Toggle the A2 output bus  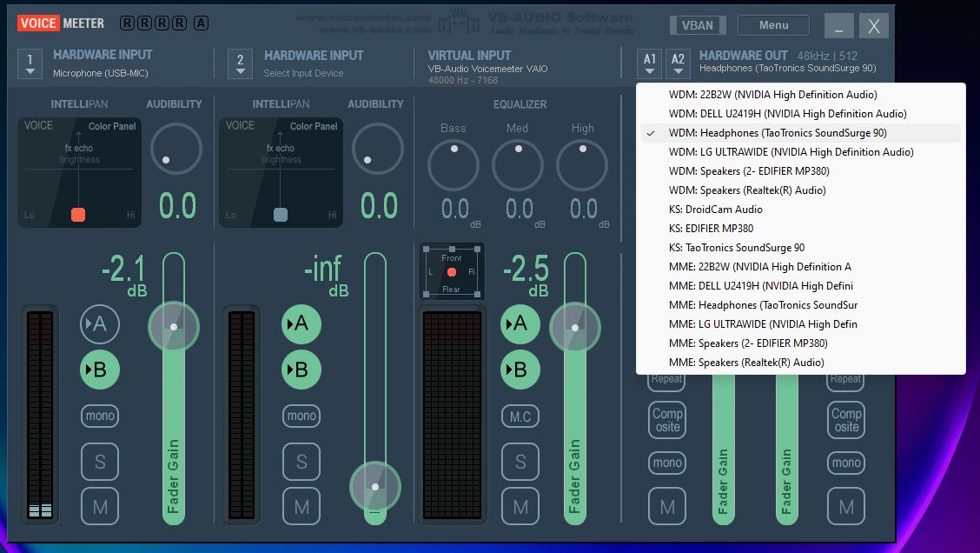678,63
